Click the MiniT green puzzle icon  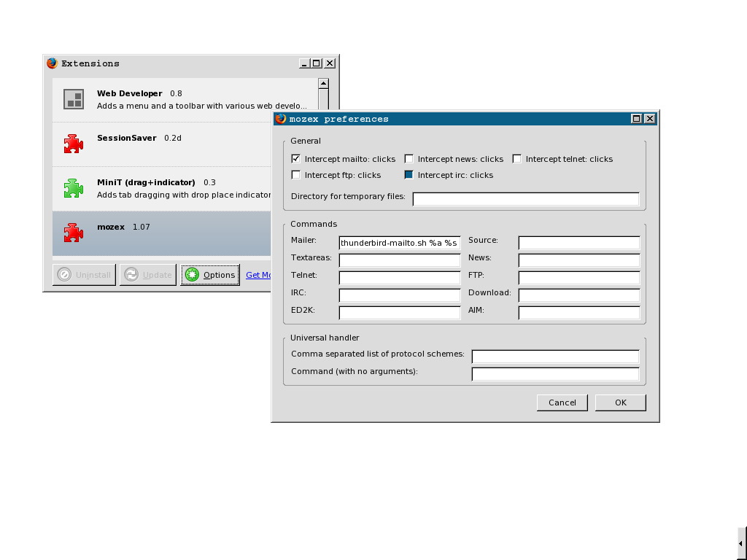[73, 188]
